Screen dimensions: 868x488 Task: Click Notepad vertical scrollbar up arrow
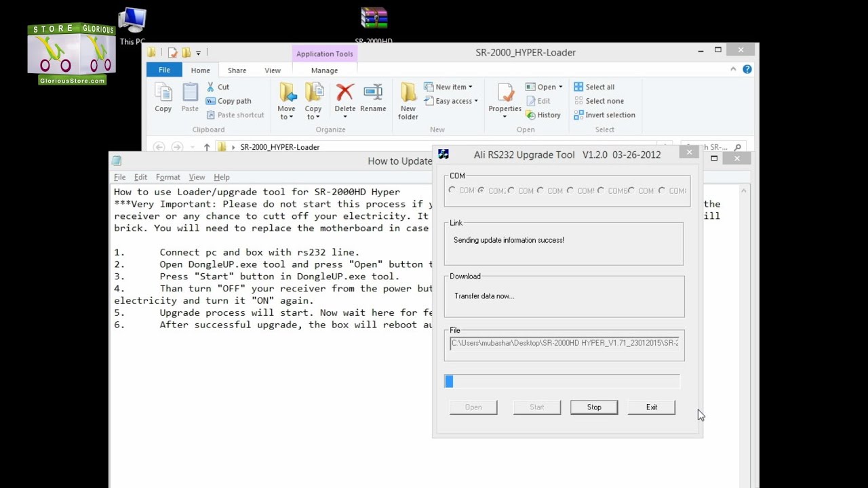click(744, 192)
